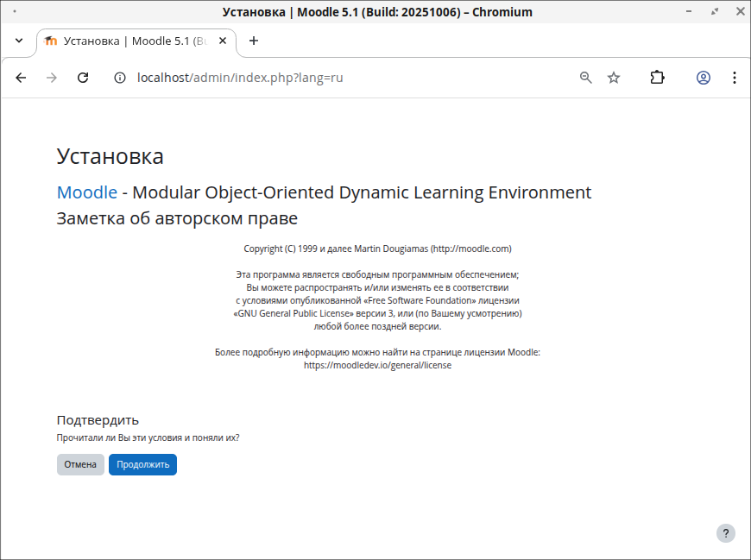Maximize the Chromium window
Viewport: 751px width, 560px height.
click(714, 12)
